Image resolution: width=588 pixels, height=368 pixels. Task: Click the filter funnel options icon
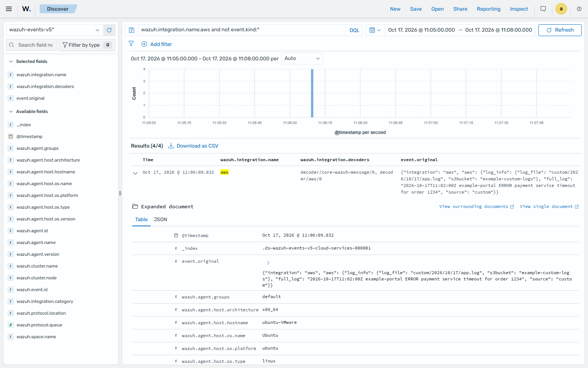tap(131, 44)
